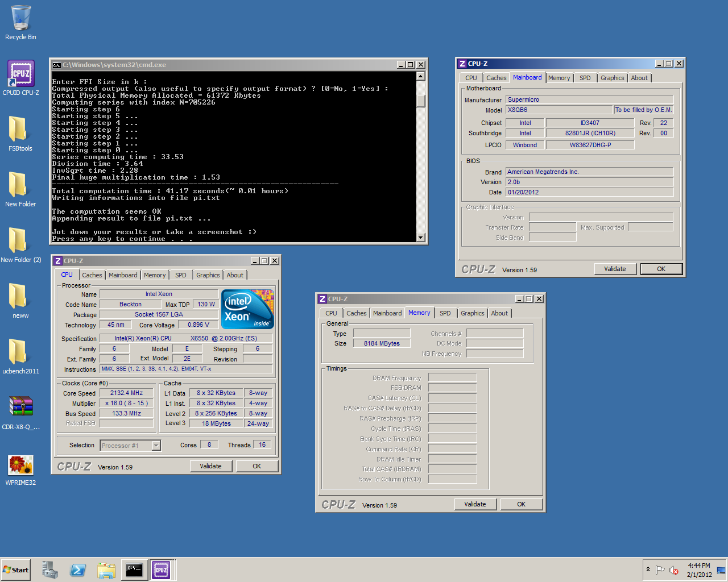
Task: Switch to Caches tab in CPU window
Action: pos(92,275)
